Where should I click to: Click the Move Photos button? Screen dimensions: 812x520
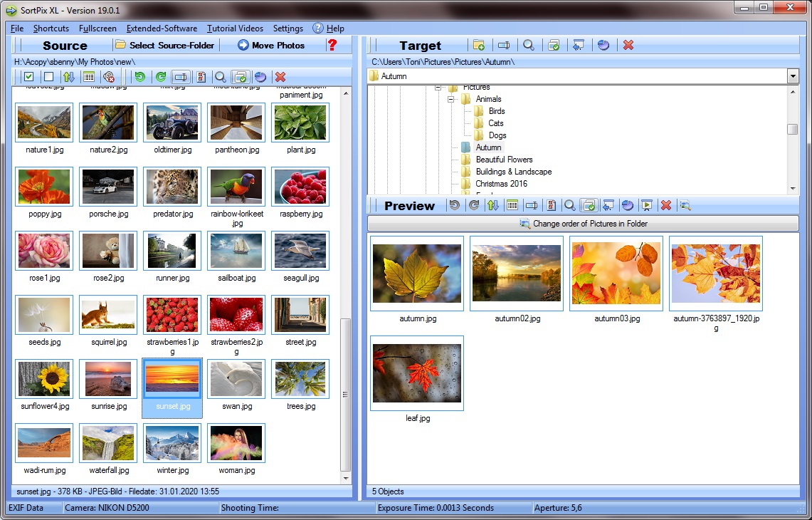click(271, 45)
